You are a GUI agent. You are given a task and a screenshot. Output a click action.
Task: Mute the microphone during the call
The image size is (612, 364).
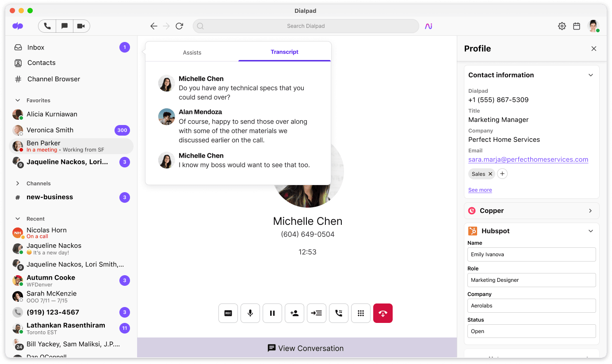pos(250,313)
